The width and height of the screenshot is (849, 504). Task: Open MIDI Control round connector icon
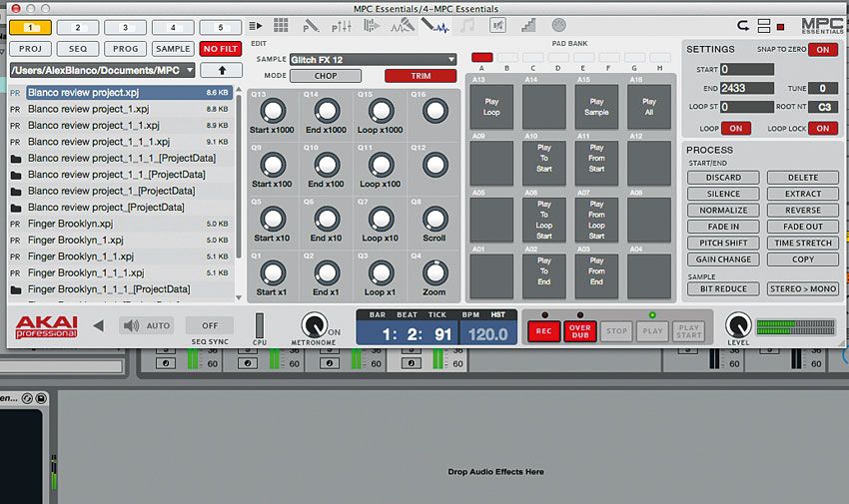[558, 25]
